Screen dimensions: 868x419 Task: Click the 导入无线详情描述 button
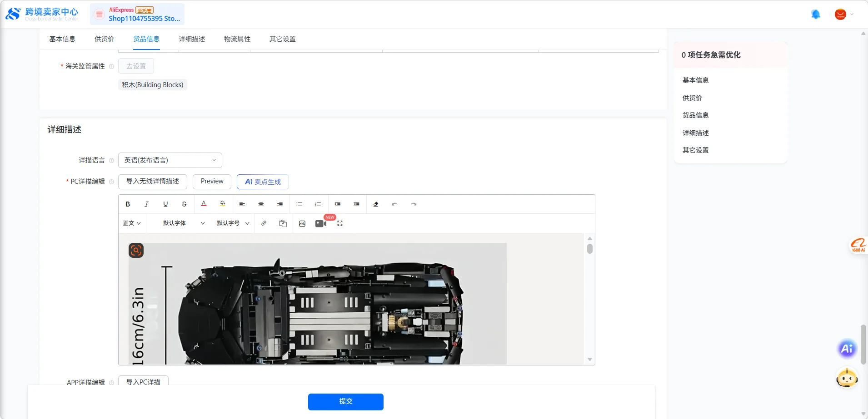coord(153,182)
